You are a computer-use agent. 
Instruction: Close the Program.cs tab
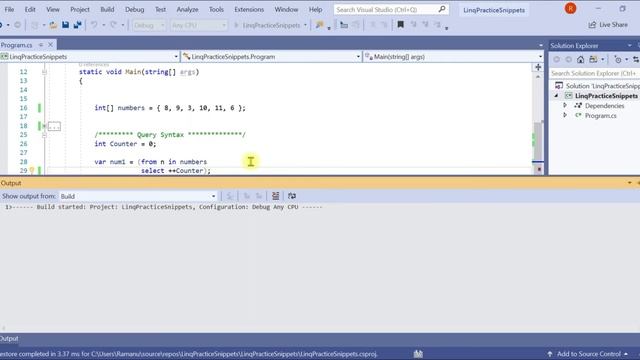[50, 45]
